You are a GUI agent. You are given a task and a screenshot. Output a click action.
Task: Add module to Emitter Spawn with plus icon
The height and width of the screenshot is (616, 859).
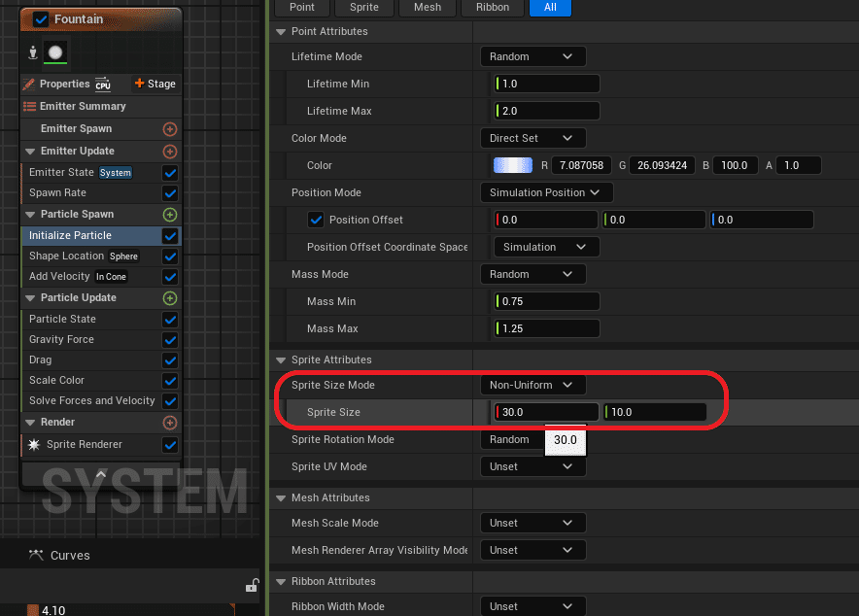point(170,129)
